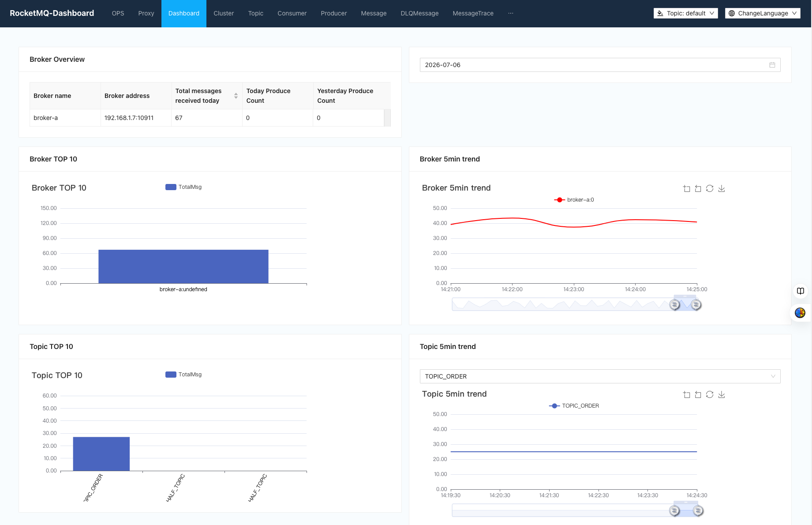Open the calendar icon in date field
The width and height of the screenshot is (812, 525).
click(x=772, y=65)
